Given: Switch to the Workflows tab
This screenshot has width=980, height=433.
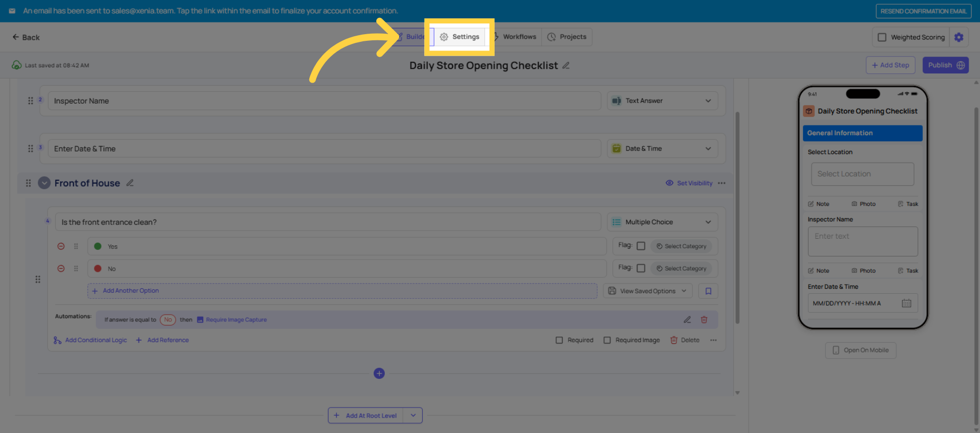Looking at the screenshot, I should tap(516, 37).
